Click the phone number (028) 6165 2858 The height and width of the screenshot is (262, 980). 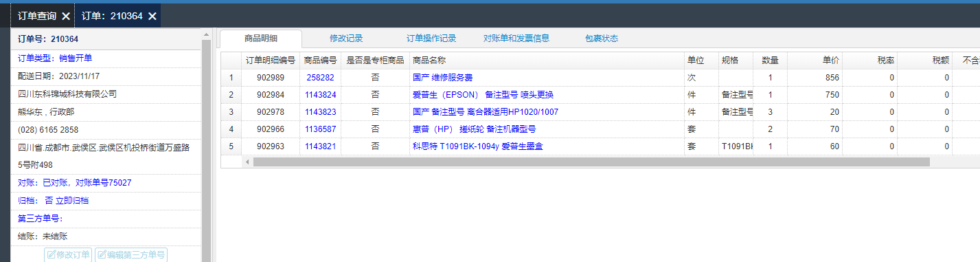tap(48, 129)
